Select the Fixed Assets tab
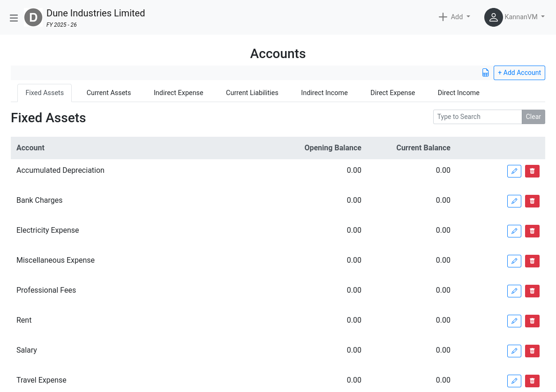The width and height of the screenshot is (556, 392). [x=45, y=93]
